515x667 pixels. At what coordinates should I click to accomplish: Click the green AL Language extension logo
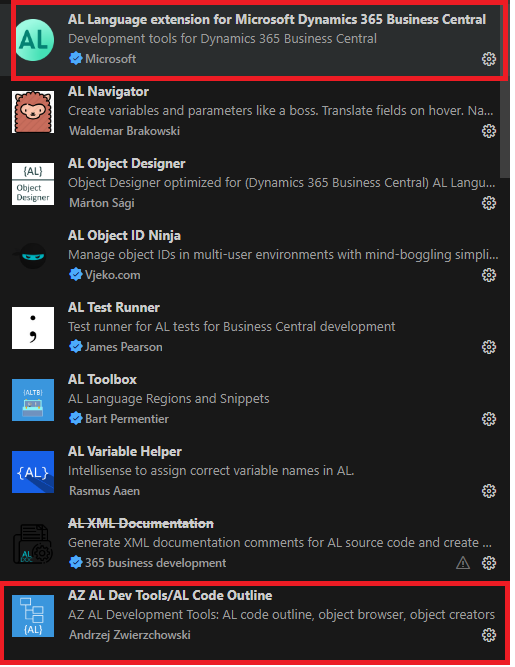point(33,40)
